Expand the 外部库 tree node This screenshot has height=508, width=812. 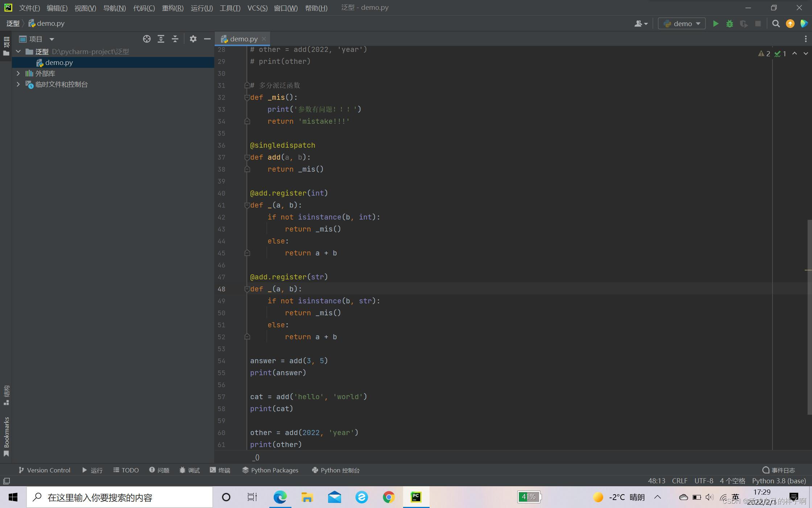(18, 73)
